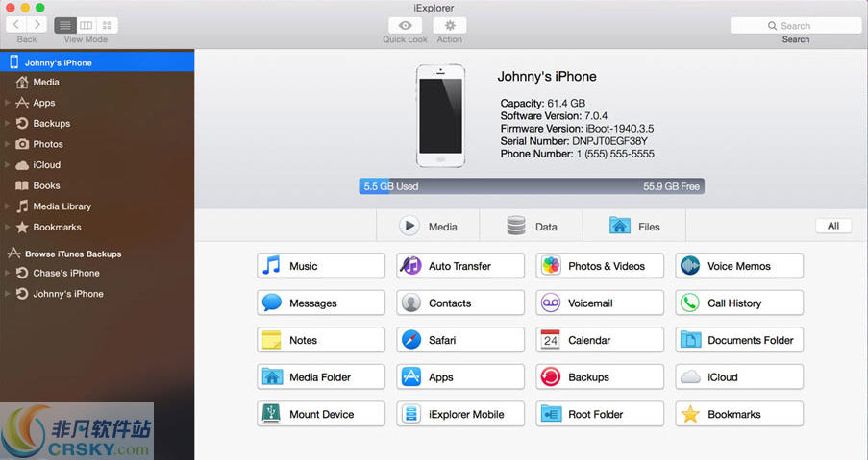Expand Apps in the sidebar

pyautogui.click(x=7, y=103)
